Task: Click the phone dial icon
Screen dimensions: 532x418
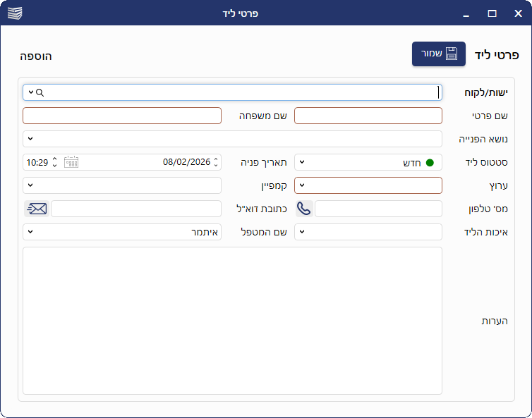Action: (x=304, y=209)
